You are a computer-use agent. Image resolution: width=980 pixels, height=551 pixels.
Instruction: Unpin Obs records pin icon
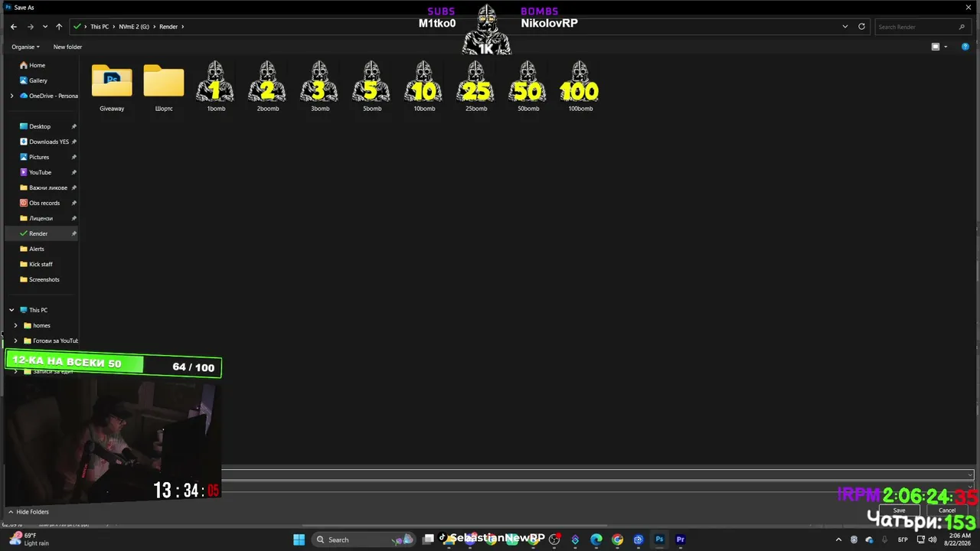pos(74,203)
